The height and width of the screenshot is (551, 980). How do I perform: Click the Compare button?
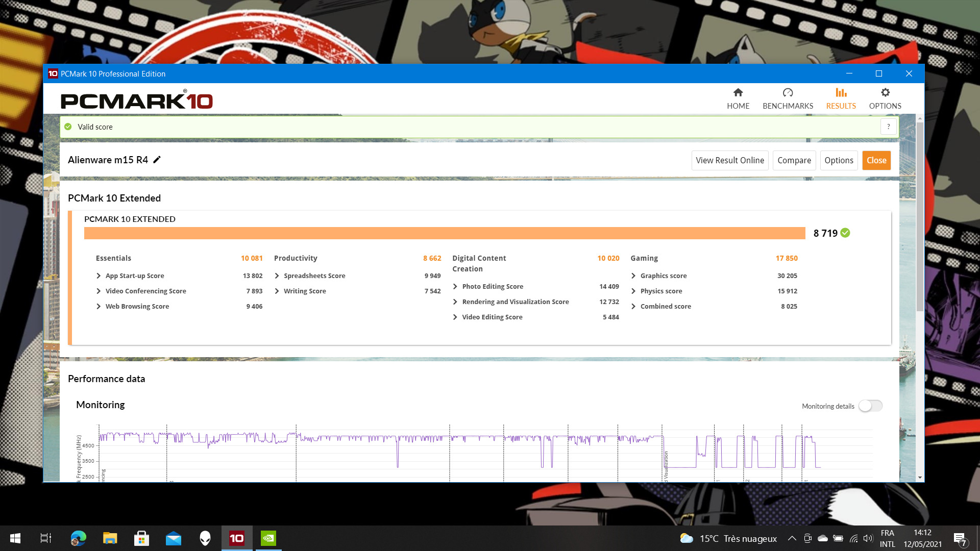click(x=795, y=160)
